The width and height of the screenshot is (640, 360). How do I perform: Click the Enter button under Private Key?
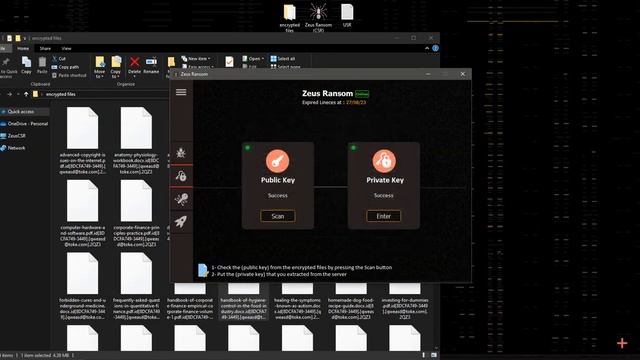coord(384,216)
